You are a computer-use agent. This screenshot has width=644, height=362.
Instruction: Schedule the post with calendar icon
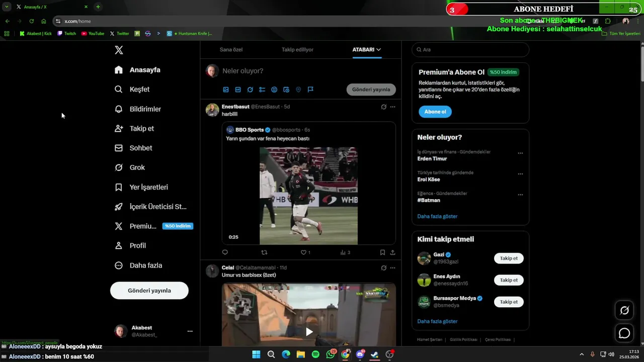286,89
